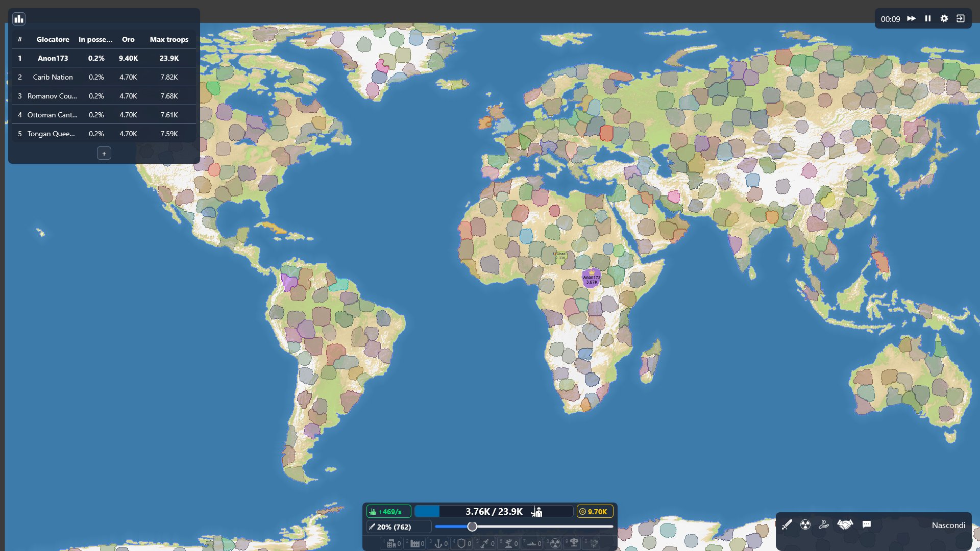This screenshot has width=980, height=551.
Task: Click the chat bubble icon
Action: 867,524
